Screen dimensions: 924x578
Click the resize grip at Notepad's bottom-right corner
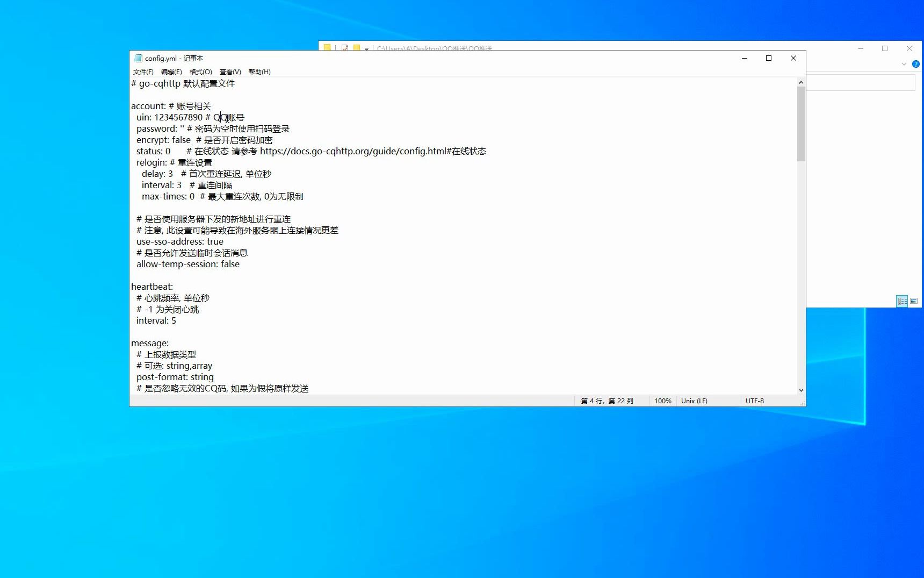point(802,403)
